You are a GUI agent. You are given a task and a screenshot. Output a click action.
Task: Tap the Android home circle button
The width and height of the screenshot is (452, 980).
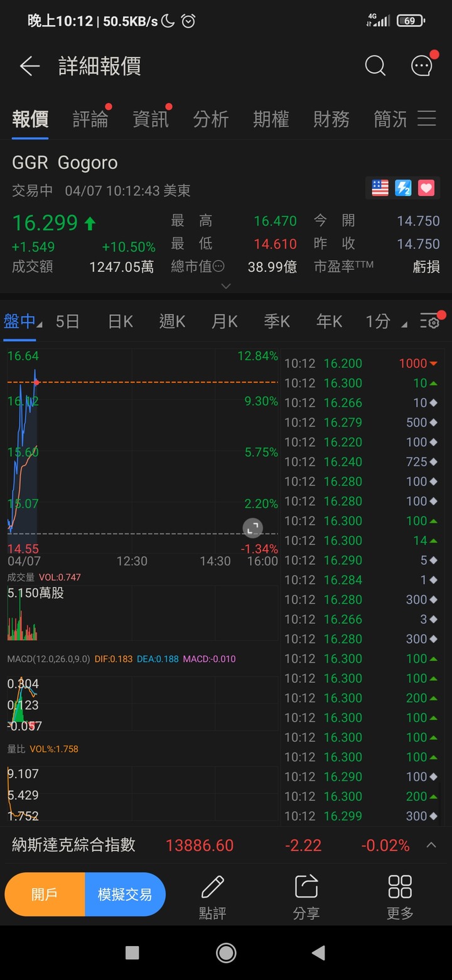click(226, 953)
